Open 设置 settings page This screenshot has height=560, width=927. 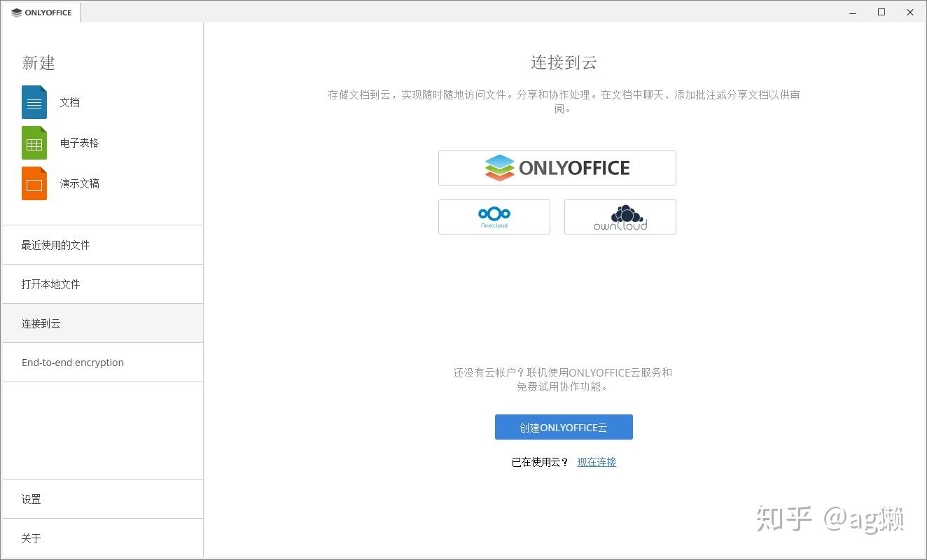point(103,499)
